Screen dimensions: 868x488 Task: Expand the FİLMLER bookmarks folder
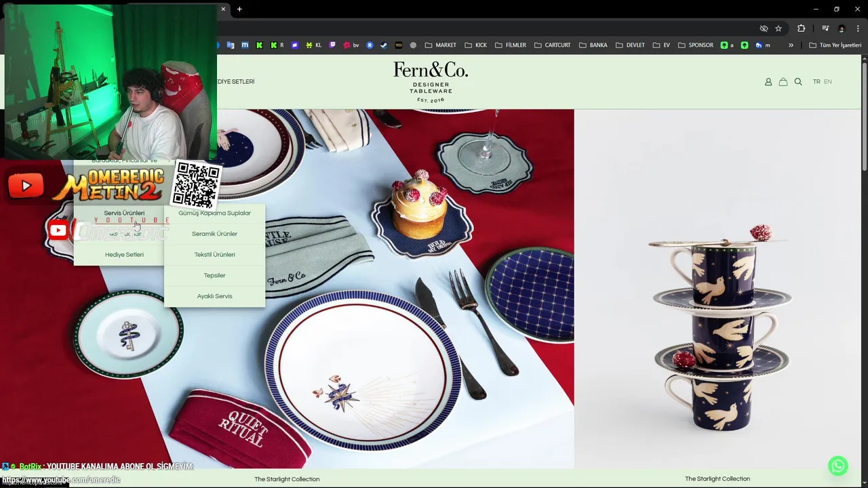coord(511,45)
